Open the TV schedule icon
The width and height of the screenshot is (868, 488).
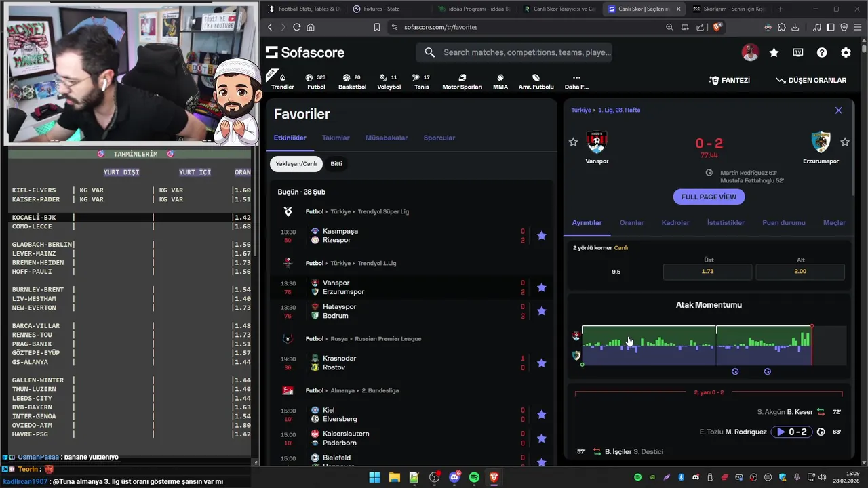[798, 52]
